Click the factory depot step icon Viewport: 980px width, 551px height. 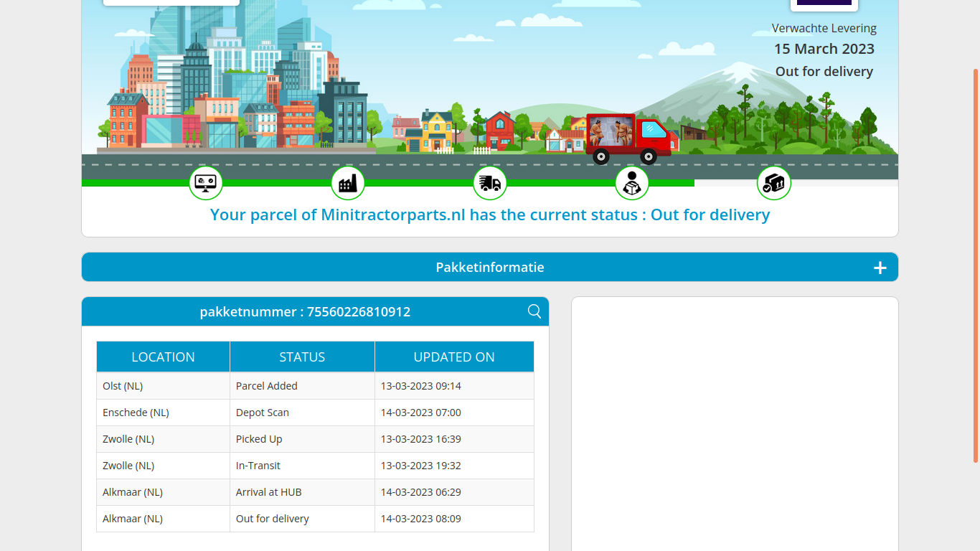point(348,183)
